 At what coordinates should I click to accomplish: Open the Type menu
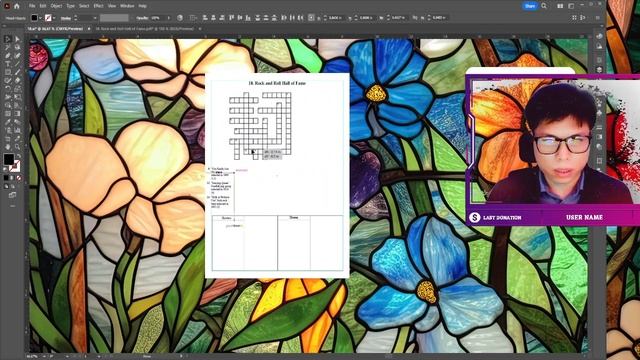[x=70, y=6]
